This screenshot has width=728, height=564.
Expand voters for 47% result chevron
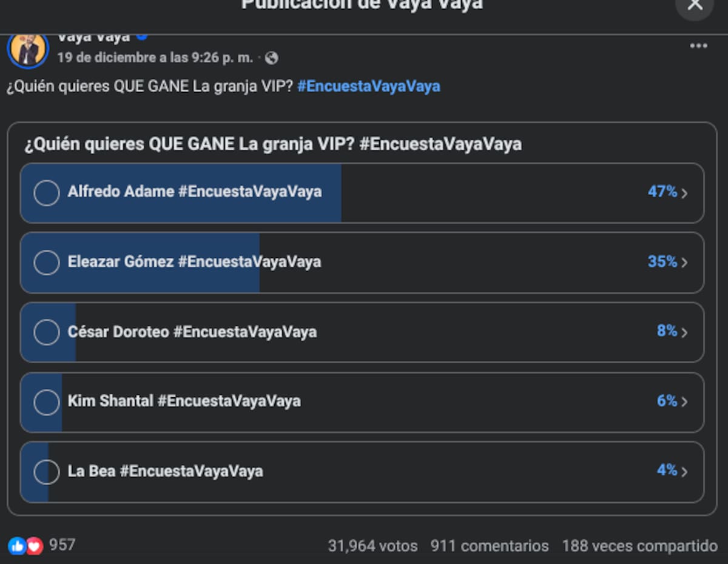coord(685,193)
